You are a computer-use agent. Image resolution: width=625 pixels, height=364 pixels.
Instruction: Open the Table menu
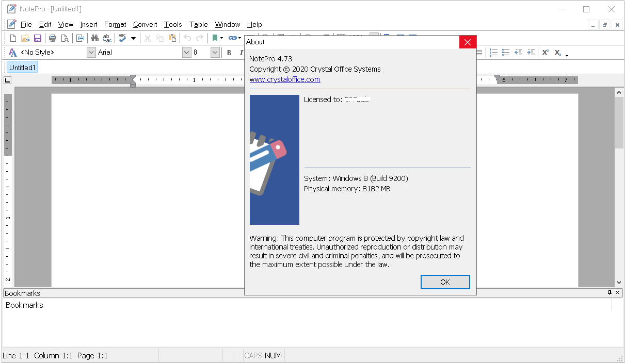point(199,24)
